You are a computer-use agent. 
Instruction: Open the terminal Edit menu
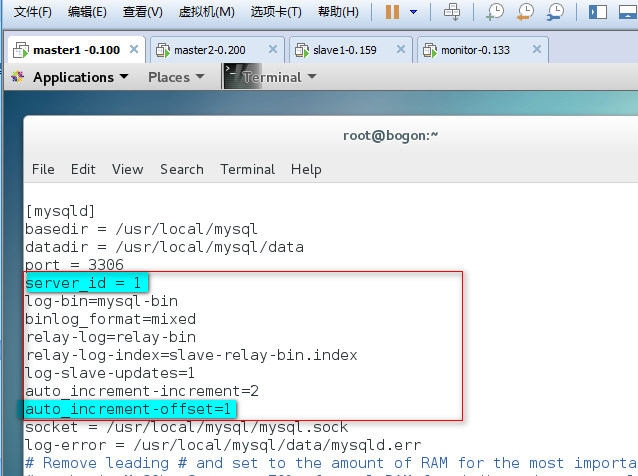83,169
